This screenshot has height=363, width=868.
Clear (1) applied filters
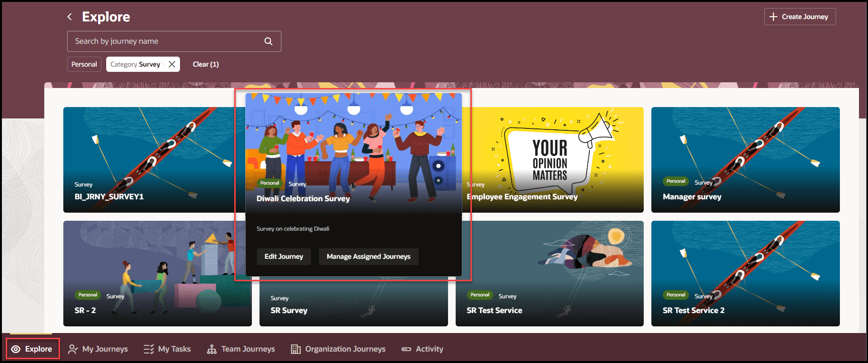206,64
